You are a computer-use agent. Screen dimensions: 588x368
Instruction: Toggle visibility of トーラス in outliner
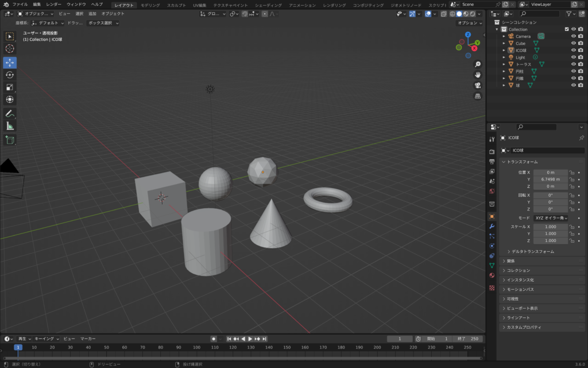(573, 64)
